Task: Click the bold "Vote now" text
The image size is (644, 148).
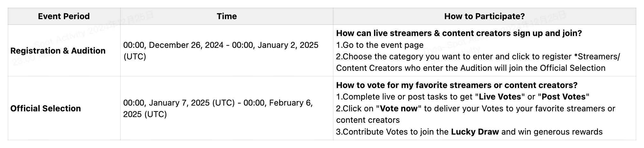Action: 399,108
